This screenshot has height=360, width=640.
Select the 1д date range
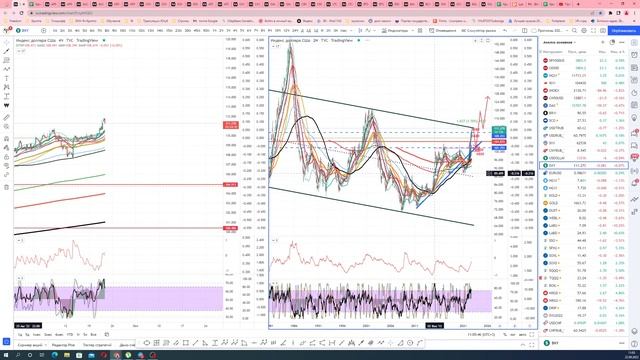tap(19, 335)
